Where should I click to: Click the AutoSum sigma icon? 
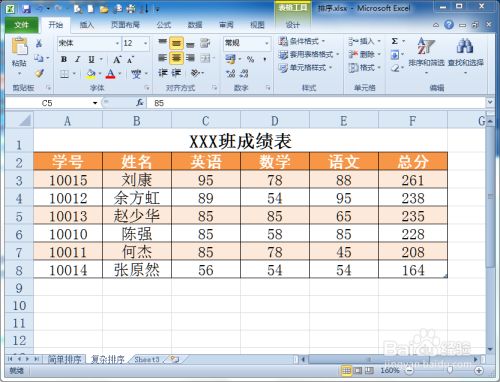[x=395, y=41]
